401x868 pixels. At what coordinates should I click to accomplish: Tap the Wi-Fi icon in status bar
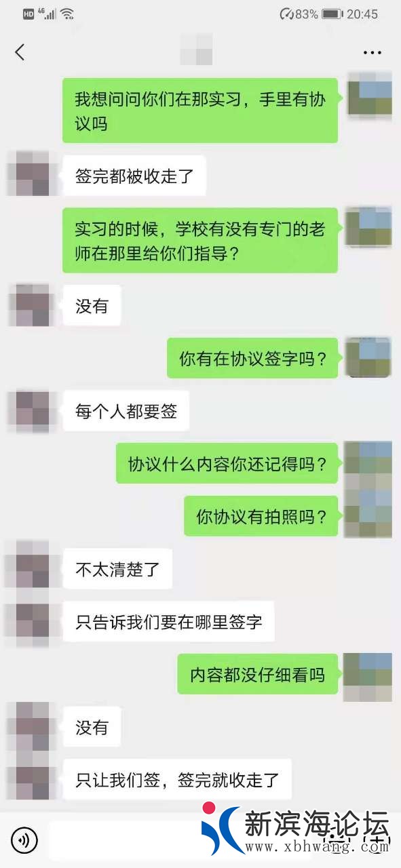pyautogui.click(x=66, y=14)
